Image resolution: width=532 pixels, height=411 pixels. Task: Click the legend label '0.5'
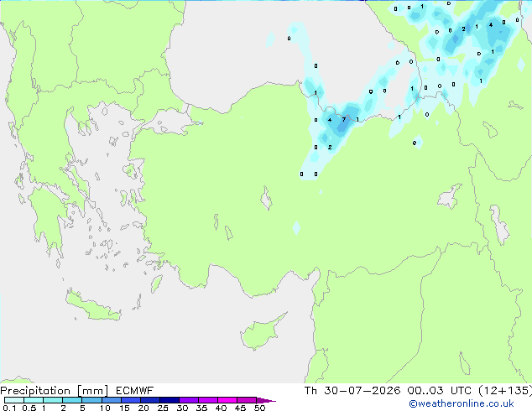click(x=29, y=408)
